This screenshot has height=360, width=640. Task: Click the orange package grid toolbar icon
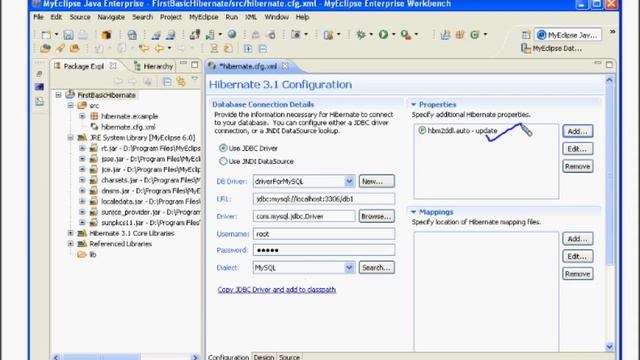pyautogui.click(x=460, y=35)
